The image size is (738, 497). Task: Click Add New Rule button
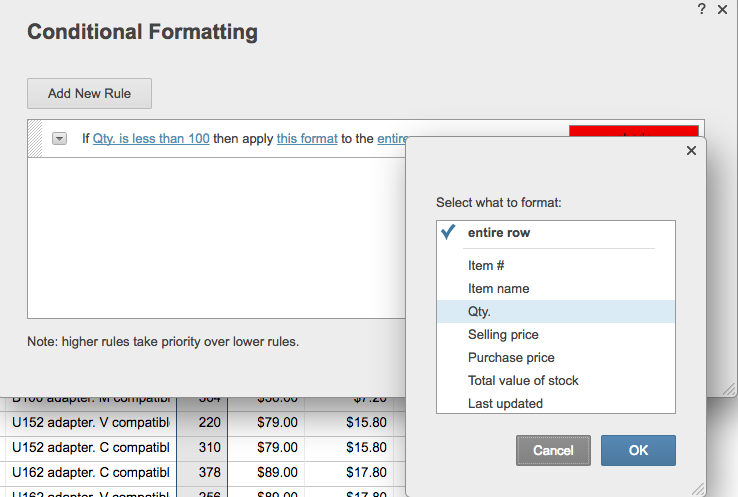(x=89, y=94)
